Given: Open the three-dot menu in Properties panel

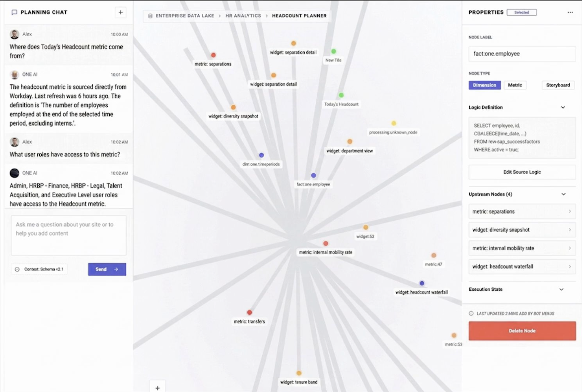Looking at the screenshot, I should point(570,12).
